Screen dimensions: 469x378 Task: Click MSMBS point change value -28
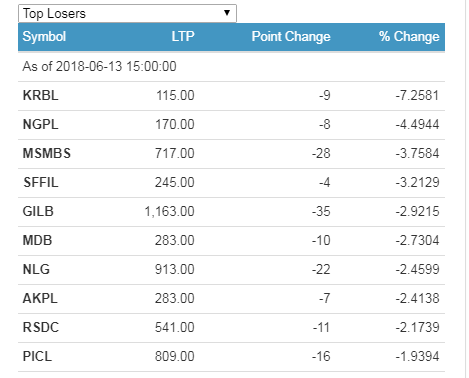(321, 154)
